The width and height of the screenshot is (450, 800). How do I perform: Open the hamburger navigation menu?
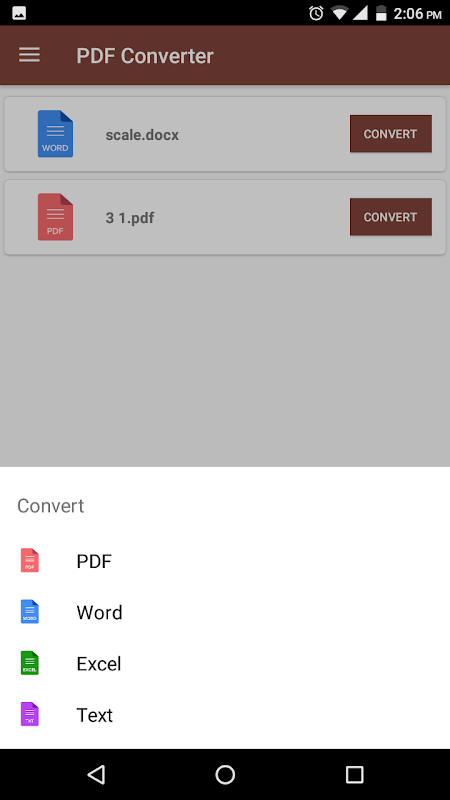[30, 55]
